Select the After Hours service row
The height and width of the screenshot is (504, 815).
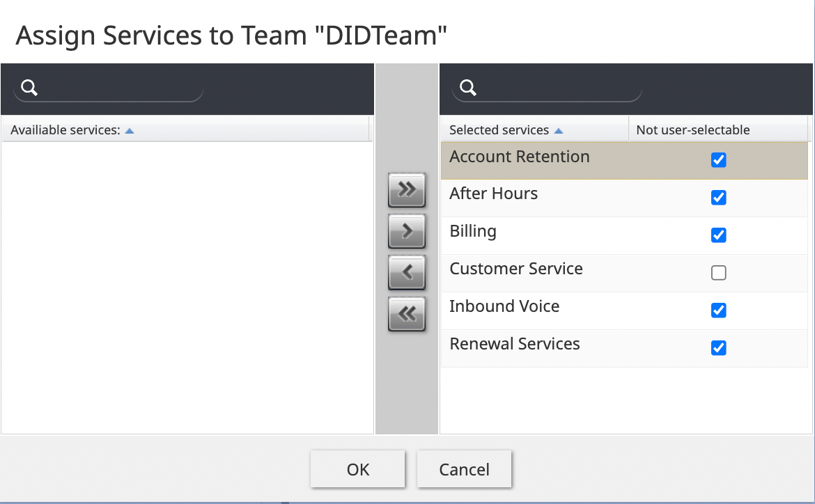624,198
